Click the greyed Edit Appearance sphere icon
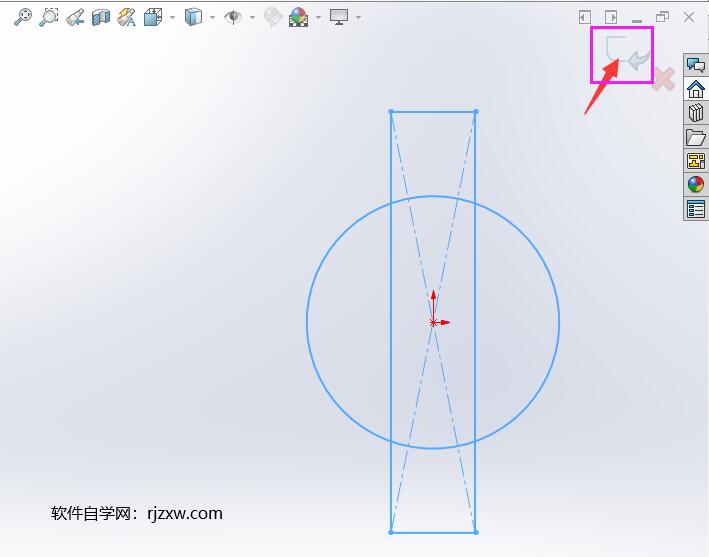Image resolution: width=709 pixels, height=557 pixels. tap(273, 17)
